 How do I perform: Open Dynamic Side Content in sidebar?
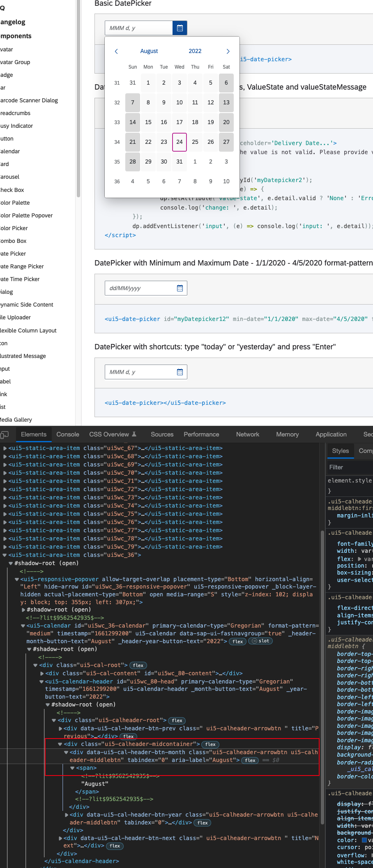click(x=27, y=305)
